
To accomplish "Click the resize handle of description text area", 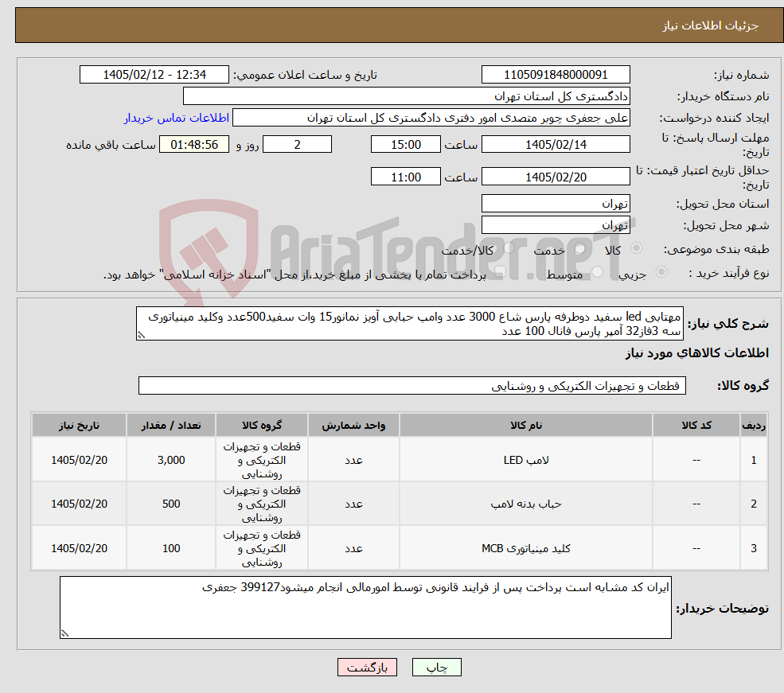I will (141, 335).
